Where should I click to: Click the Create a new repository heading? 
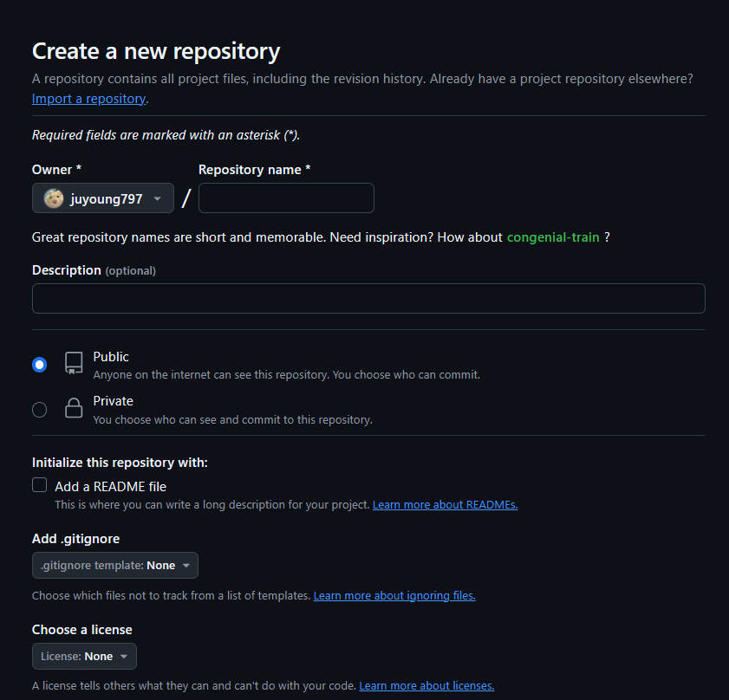[x=156, y=51]
